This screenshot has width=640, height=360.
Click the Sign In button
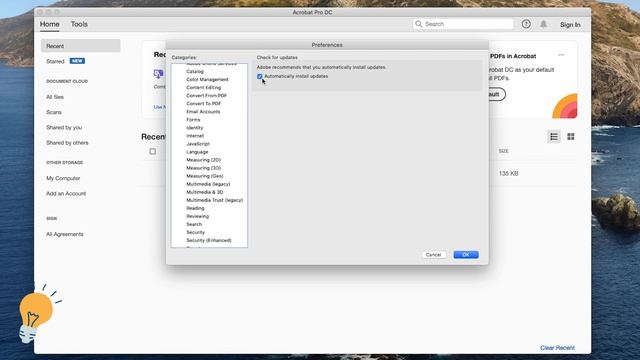570,24
